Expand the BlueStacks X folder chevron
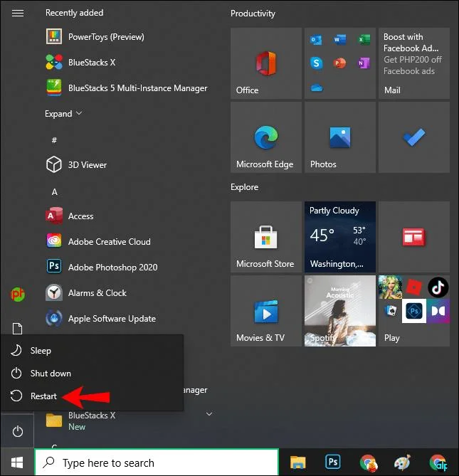 [x=209, y=414]
